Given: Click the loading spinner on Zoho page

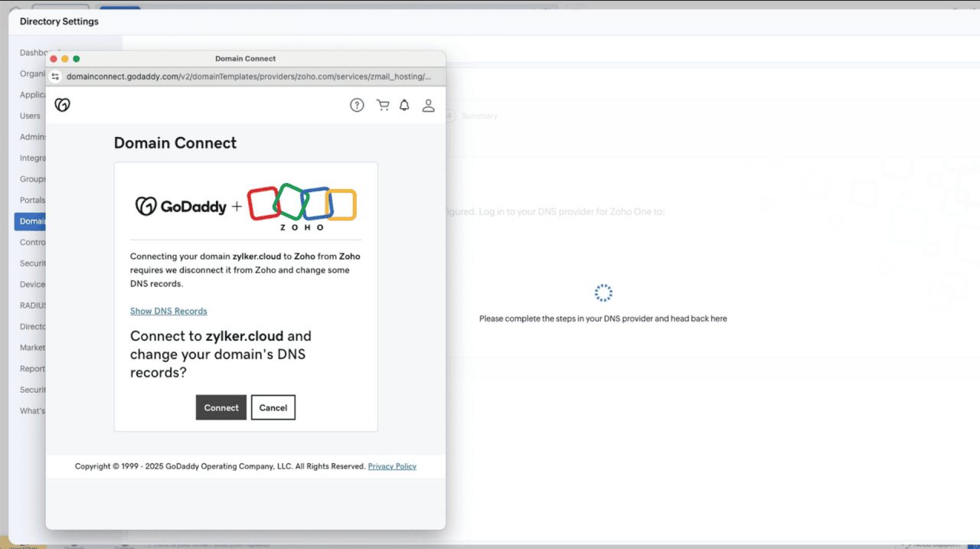Looking at the screenshot, I should (603, 293).
